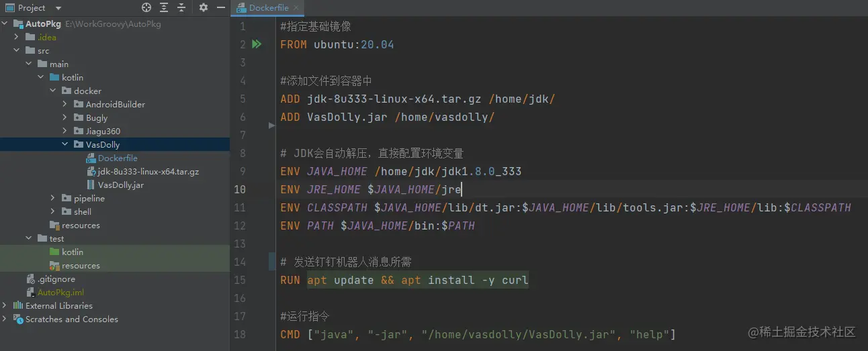Click the AutoPkg.iml file icon
The height and width of the screenshot is (351, 868).
(30, 293)
